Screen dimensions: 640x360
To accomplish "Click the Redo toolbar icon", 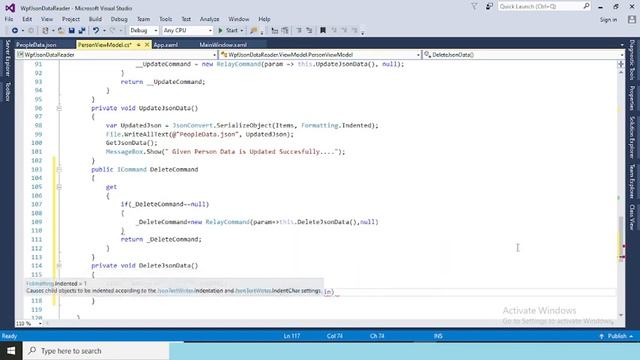I will pos(113,30).
